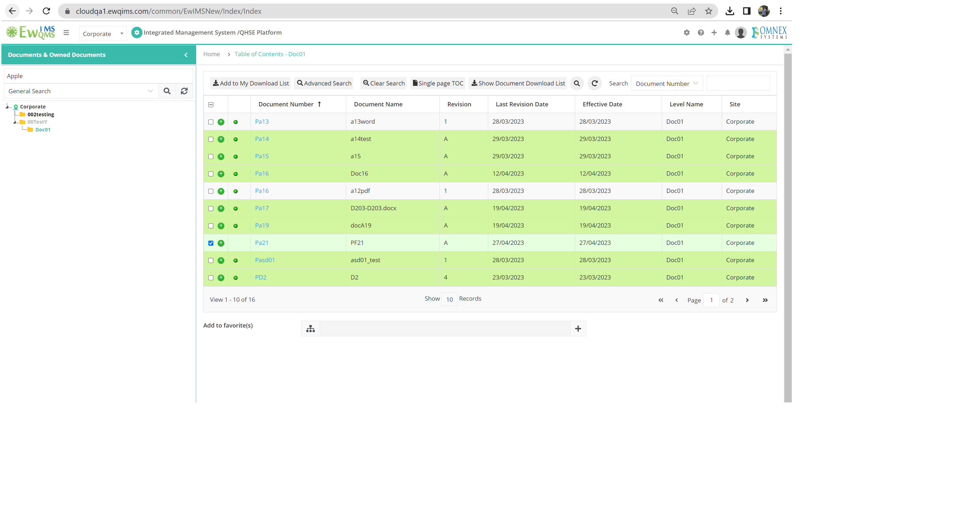Image resolution: width=980 pixels, height=513 pixels.
Task: Click green plus icon in Pa13 row
Action: 221,122
